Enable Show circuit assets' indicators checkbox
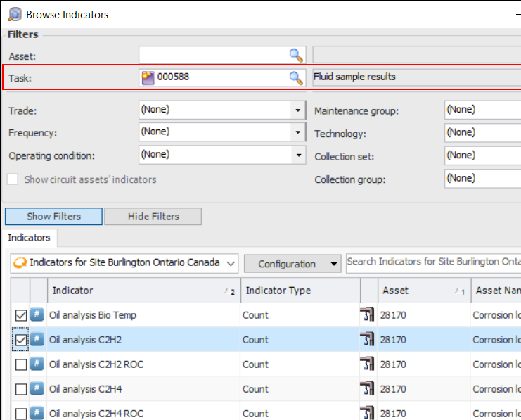The image size is (521, 420). tap(13, 179)
